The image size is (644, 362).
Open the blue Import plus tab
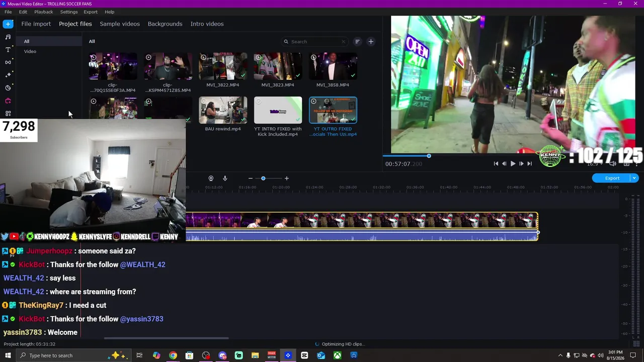coord(8,24)
